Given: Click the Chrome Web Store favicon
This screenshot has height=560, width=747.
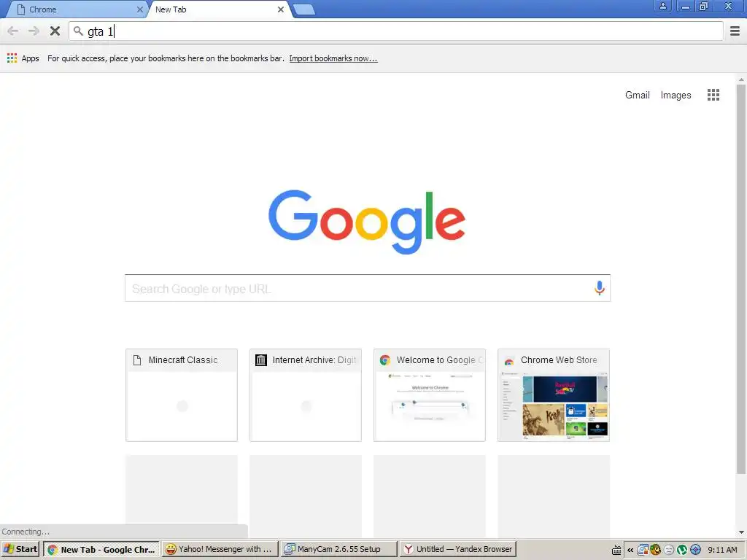Looking at the screenshot, I should point(508,361).
